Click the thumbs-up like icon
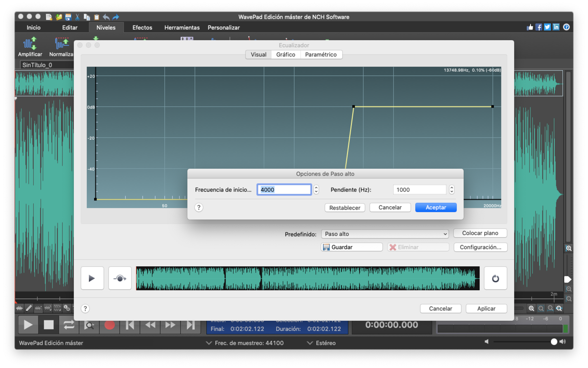Viewport: 588px width, 368px height. 530,27
